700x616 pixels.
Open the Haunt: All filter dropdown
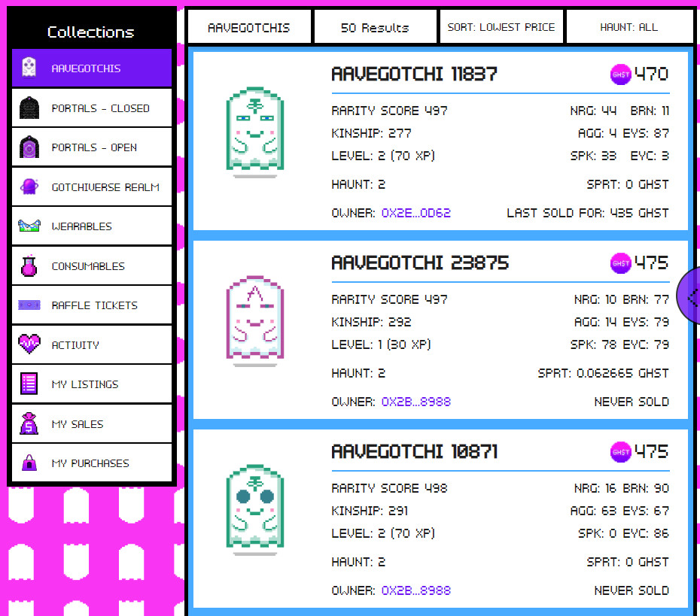(629, 27)
